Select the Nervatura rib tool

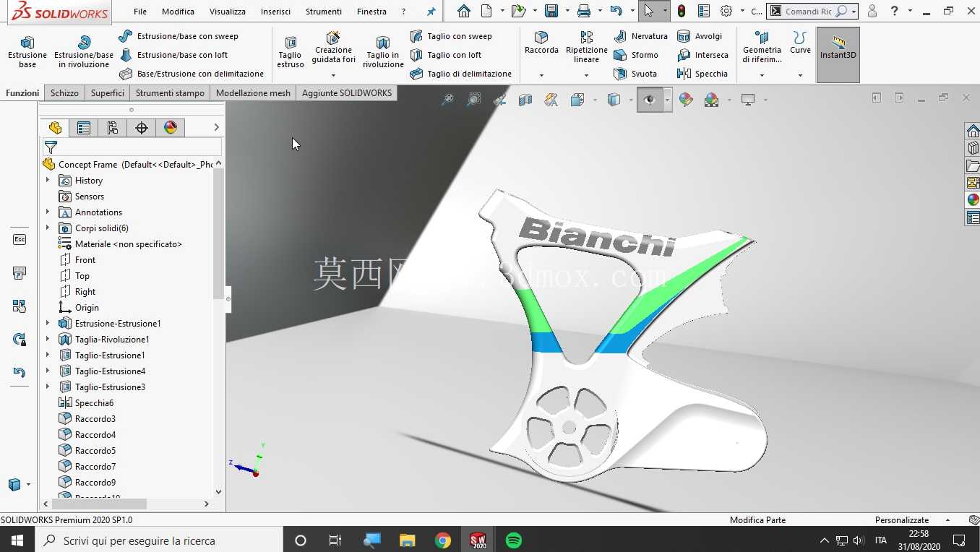[641, 36]
